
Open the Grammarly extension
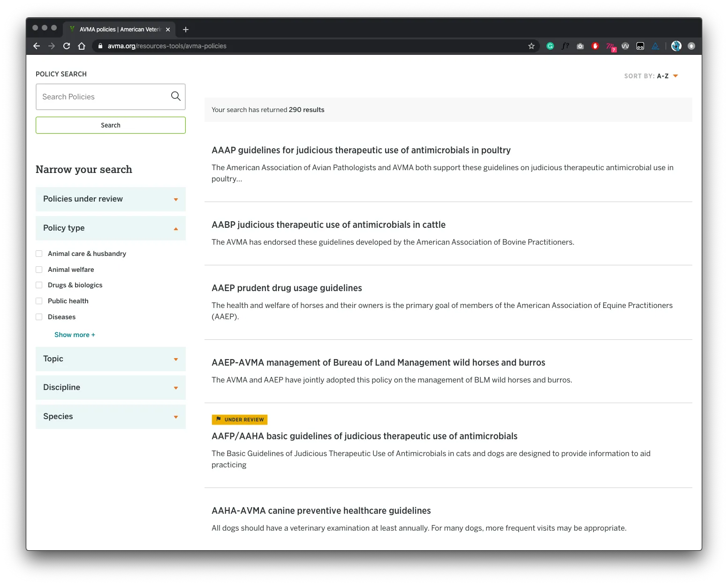coord(550,46)
